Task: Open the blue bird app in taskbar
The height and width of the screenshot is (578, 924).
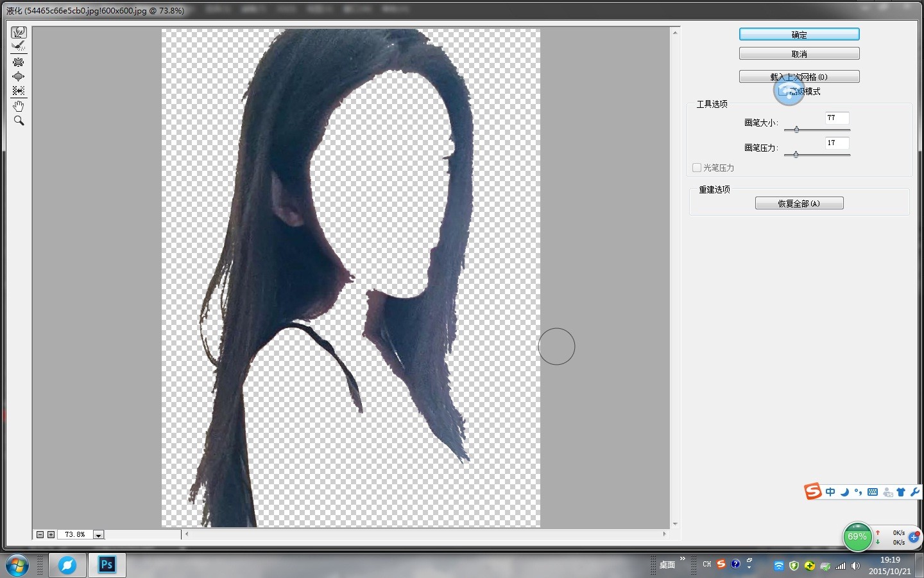Action: (67, 565)
